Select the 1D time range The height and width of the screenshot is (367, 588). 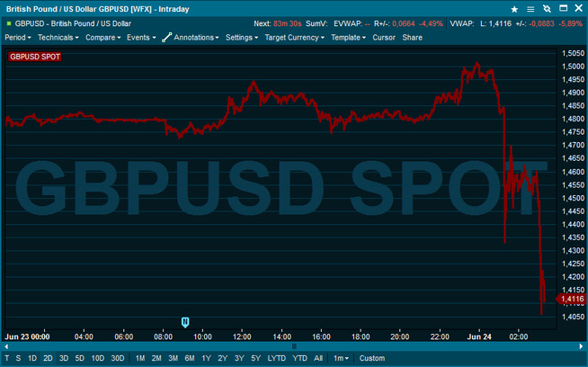(32, 358)
